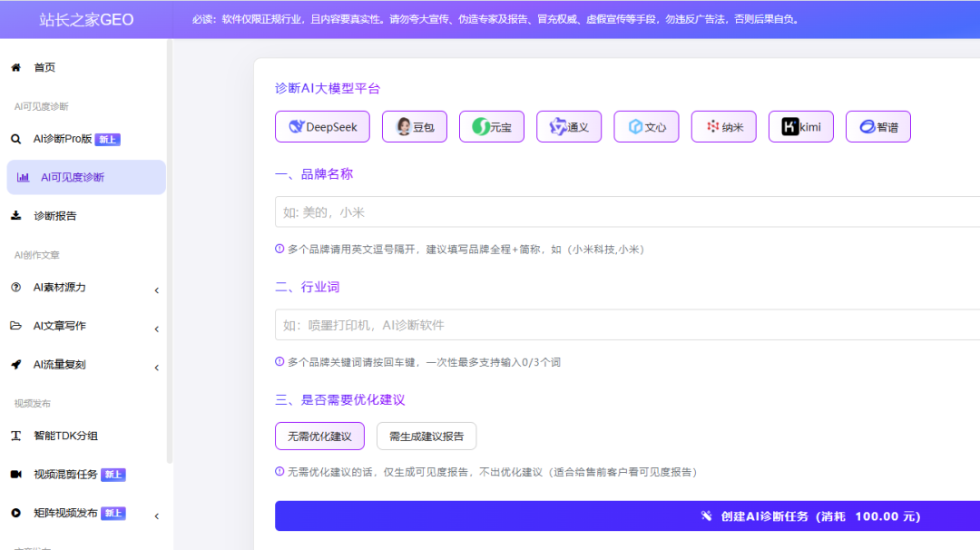Click into the industry keyword input field
This screenshot has width=980, height=550.
pyautogui.click(x=628, y=325)
